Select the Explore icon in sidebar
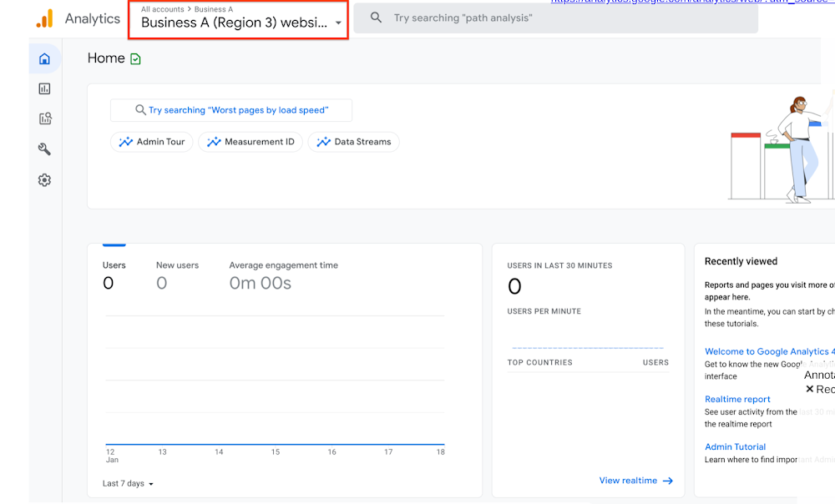 [44, 118]
